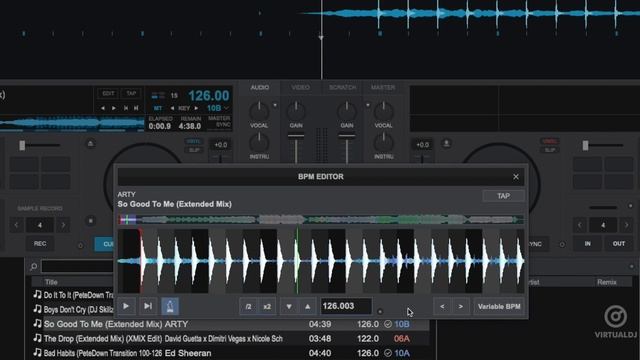Click the EDIT button on the left deck
Viewport: 640px width, 360px height.
[x=108, y=93]
